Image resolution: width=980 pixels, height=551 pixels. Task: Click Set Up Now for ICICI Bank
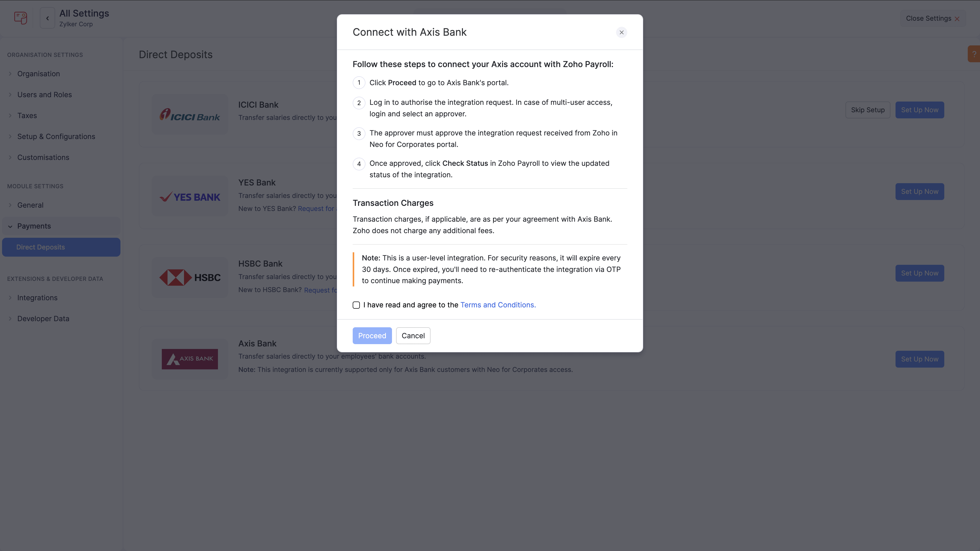point(920,110)
